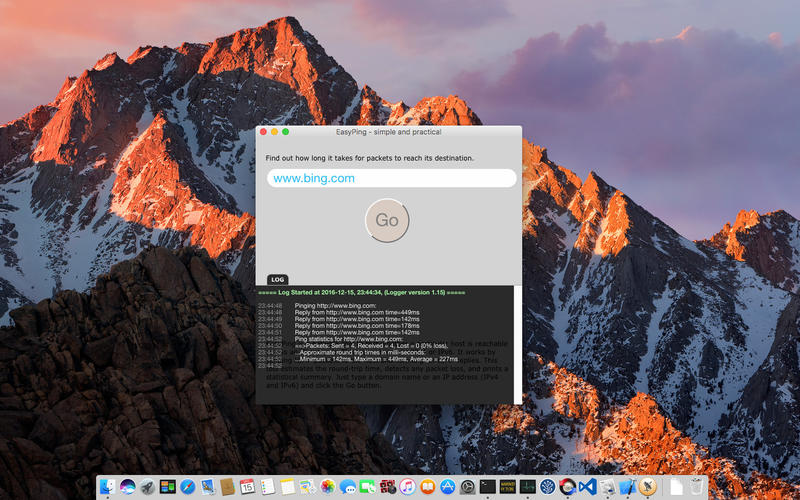The width and height of the screenshot is (800, 500).
Task: Open Photo Booth icon in Dock
Action: tap(387, 487)
